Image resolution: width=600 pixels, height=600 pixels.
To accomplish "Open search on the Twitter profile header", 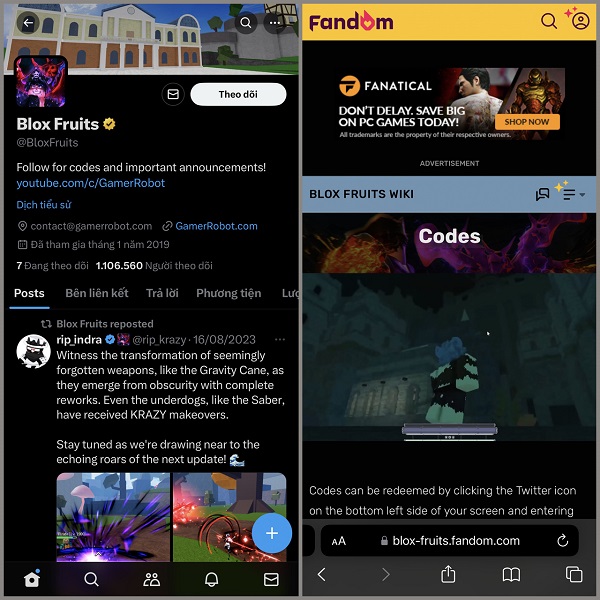I will point(246,23).
